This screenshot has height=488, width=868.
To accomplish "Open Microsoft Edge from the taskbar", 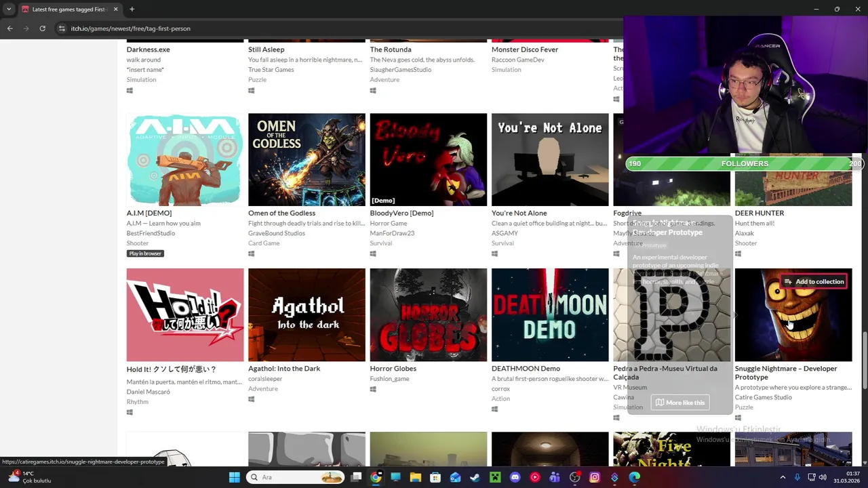I will click(x=635, y=477).
